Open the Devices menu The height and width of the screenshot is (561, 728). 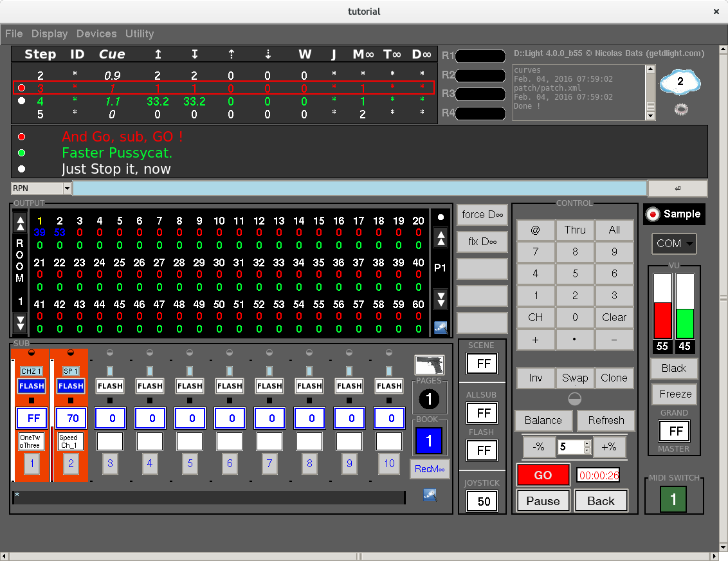(x=96, y=33)
